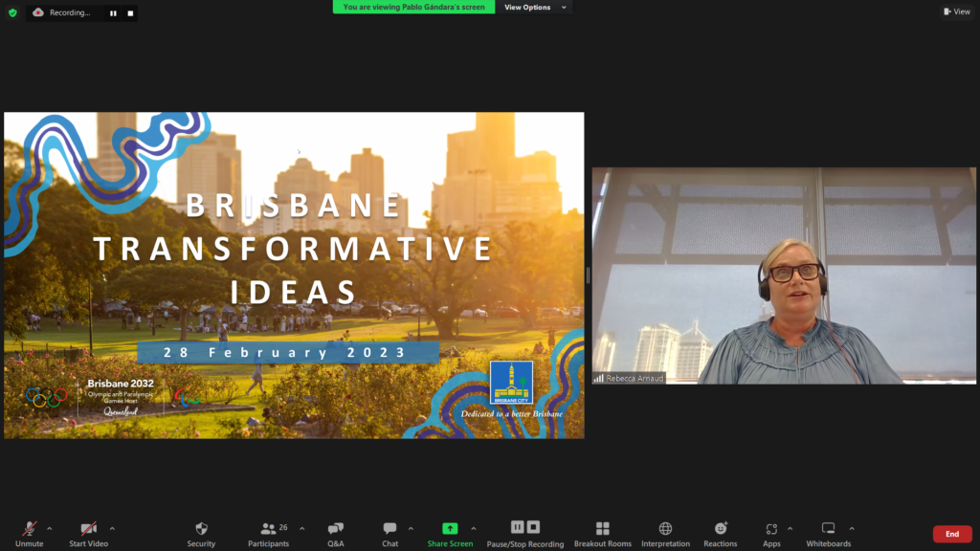Open the View Options dropdown

click(533, 8)
